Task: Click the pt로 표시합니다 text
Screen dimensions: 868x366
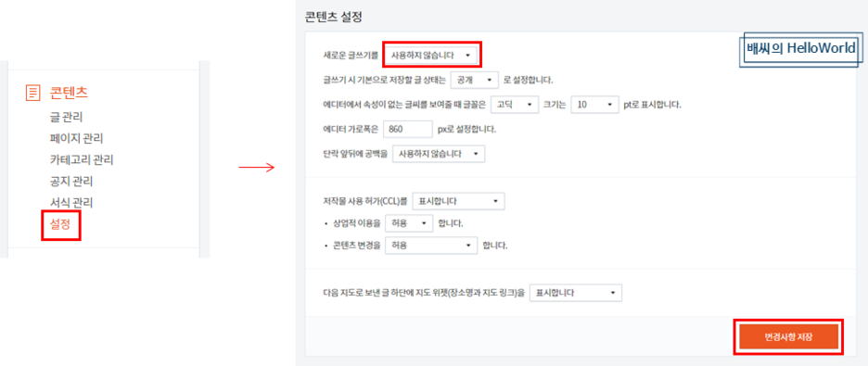Action: coord(652,104)
